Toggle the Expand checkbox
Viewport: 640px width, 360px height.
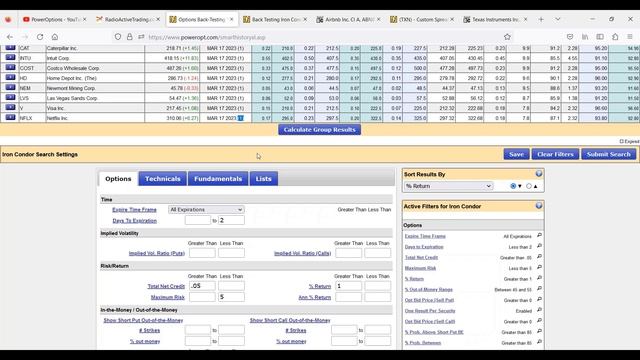click(621, 141)
